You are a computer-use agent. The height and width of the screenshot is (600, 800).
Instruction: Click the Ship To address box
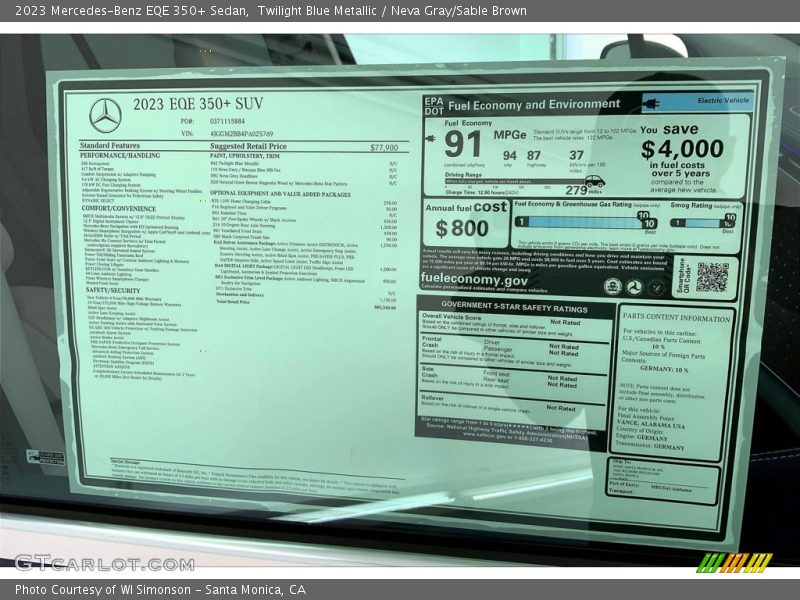tap(663, 481)
